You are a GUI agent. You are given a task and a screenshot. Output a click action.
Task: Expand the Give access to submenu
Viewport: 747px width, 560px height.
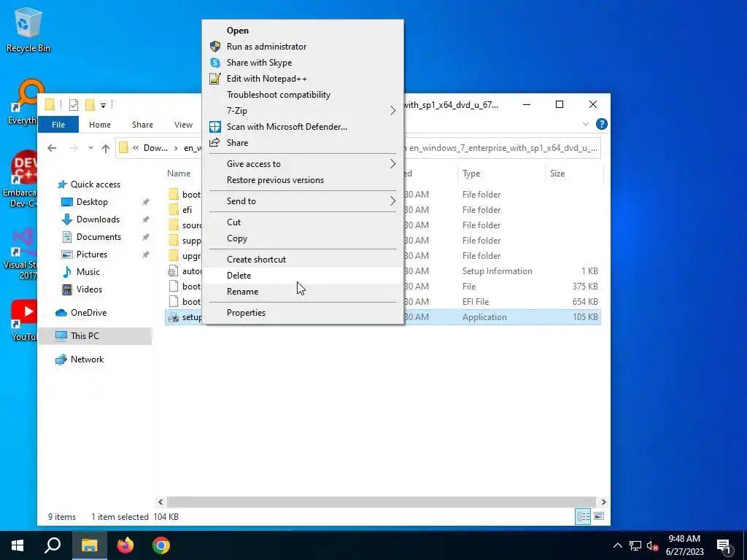(392, 164)
